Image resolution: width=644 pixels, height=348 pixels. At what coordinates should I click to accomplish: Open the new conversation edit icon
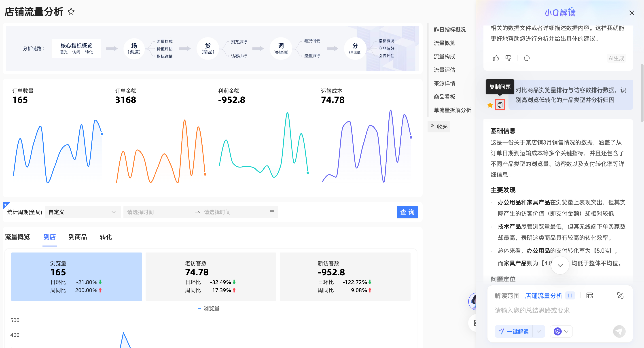pyautogui.click(x=620, y=295)
